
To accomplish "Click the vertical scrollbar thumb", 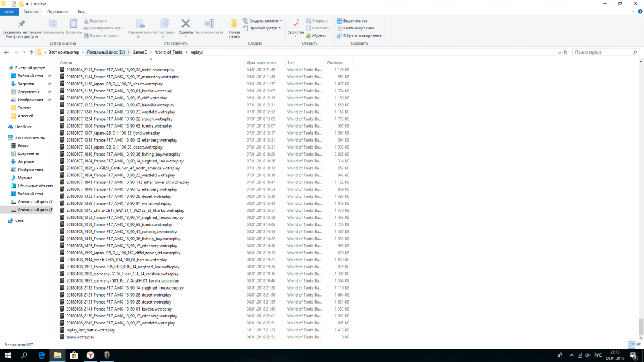I will pyautogui.click(x=640, y=326).
